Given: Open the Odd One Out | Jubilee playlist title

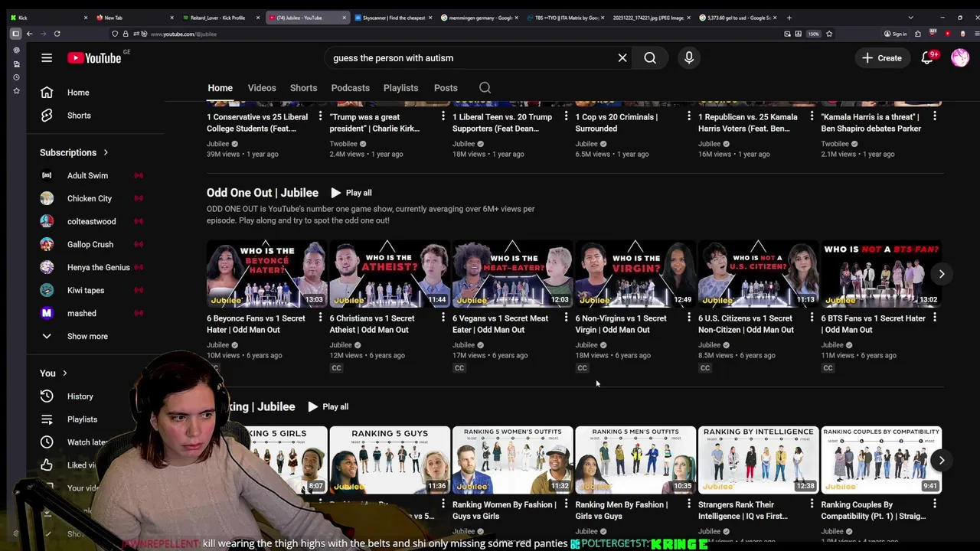Looking at the screenshot, I should pyautogui.click(x=262, y=193).
